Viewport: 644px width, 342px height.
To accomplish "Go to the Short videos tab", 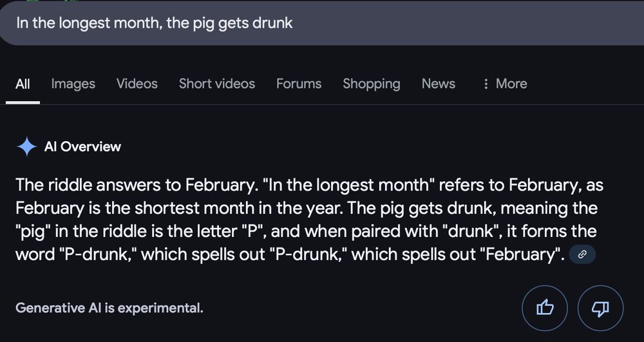I will (x=217, y=84).
